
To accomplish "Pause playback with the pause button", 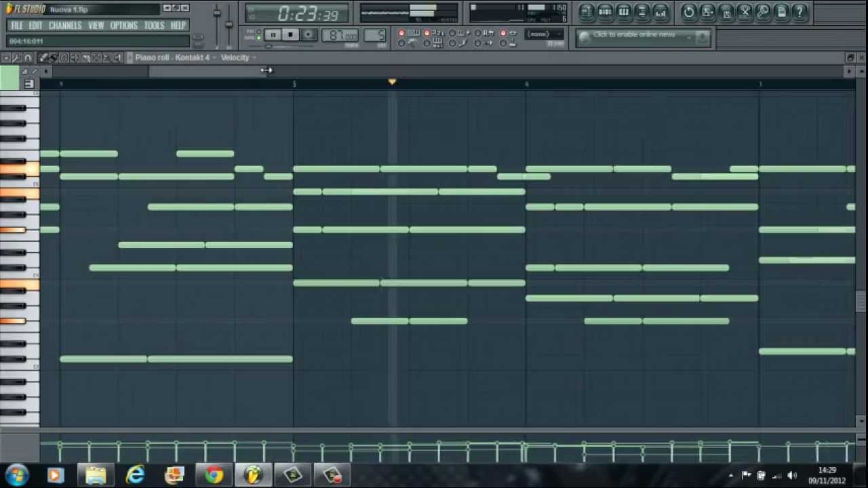I will (273, 35).
